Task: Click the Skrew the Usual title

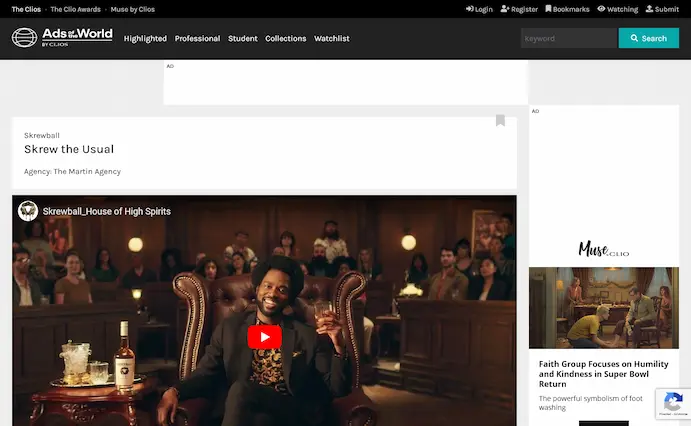Action: (x=69, y=149)
